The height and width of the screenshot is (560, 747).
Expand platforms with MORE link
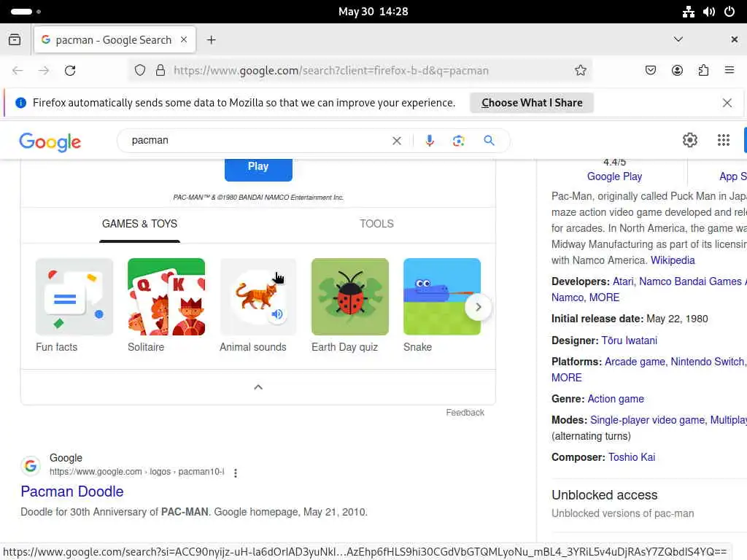pos(566,378)
